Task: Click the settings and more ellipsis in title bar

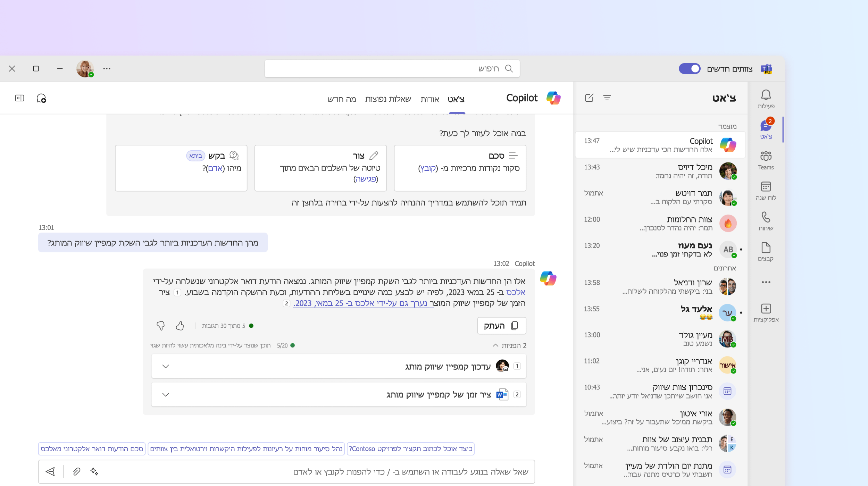Action: click(107, 69)
